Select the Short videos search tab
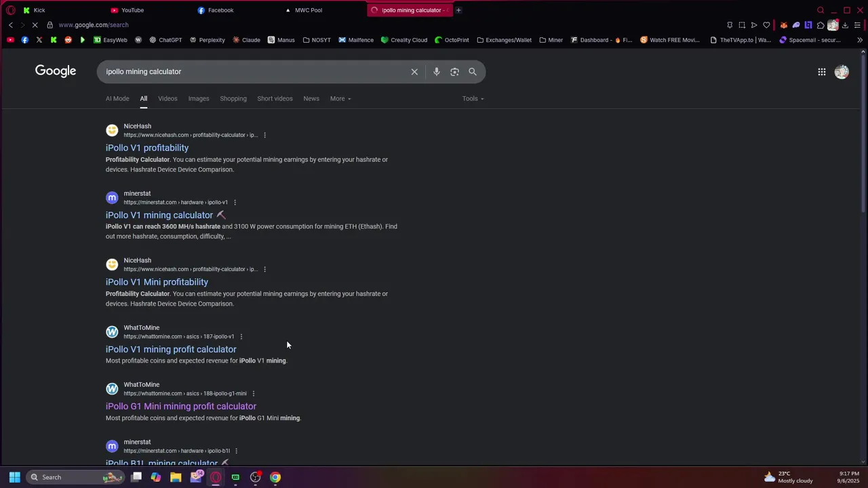Screen dimensions: 868x488 tap(275, 99)
